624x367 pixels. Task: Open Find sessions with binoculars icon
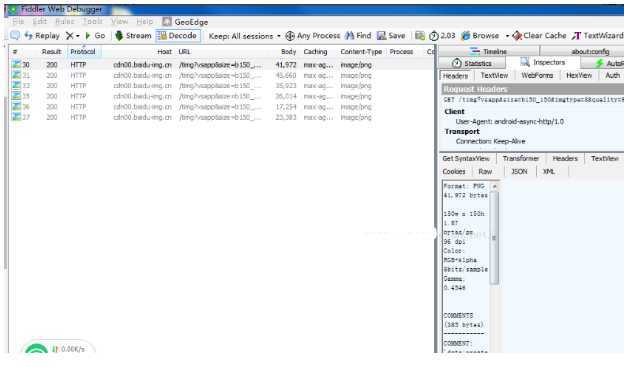358,36
